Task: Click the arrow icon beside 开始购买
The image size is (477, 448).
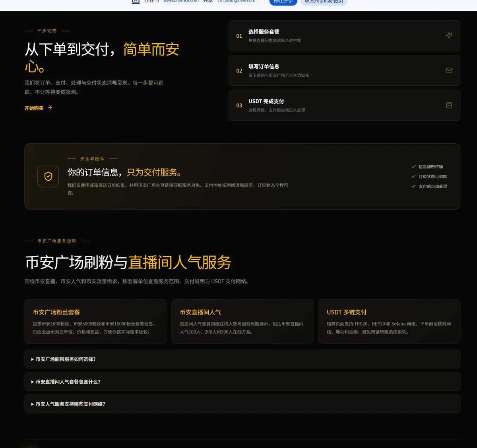Action: pyautogui.click(x=50, y=108)
